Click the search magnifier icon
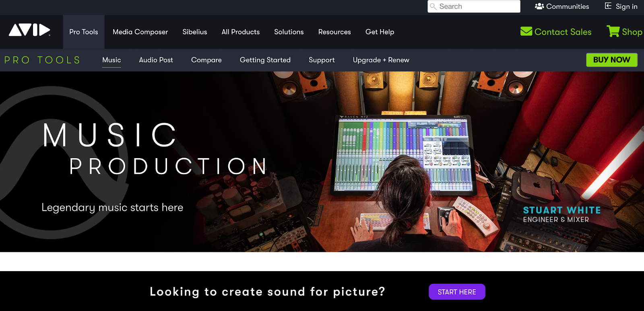Image resolution: width=644 pixels, height=311 pixels. (433, 6)
